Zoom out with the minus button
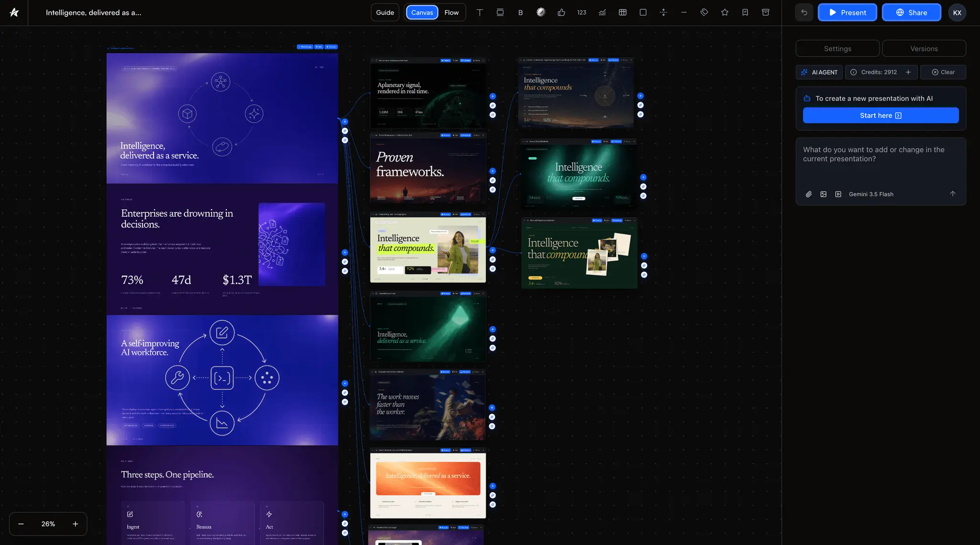Image resolution: width=980 pixels, height=545 pixels. pos(21,524)
